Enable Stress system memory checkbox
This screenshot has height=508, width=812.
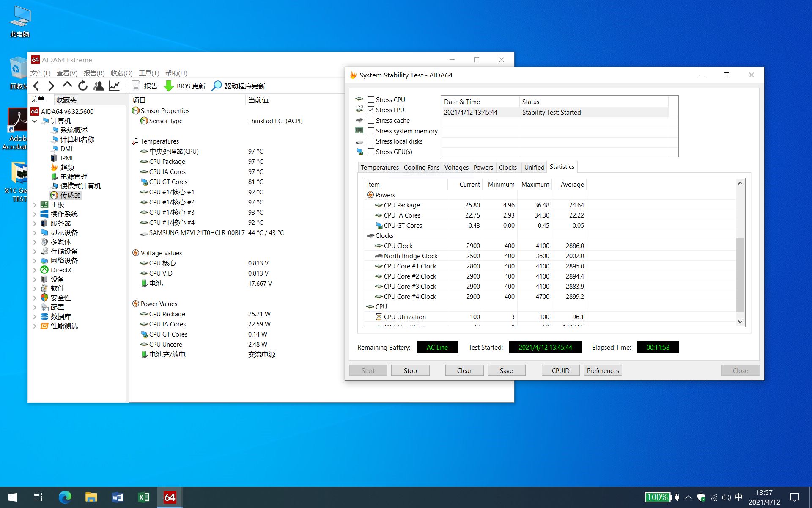tap(371, 131)
